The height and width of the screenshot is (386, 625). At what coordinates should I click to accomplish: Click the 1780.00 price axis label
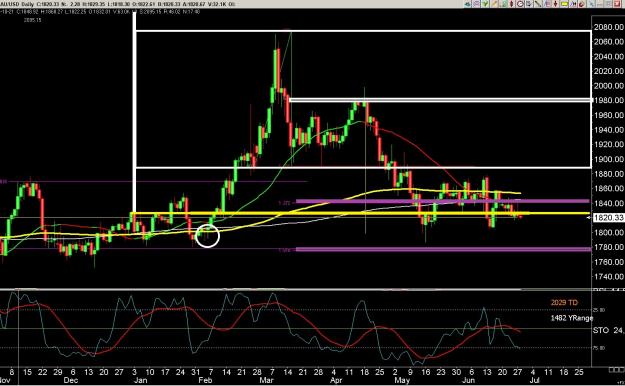(608, 247)
